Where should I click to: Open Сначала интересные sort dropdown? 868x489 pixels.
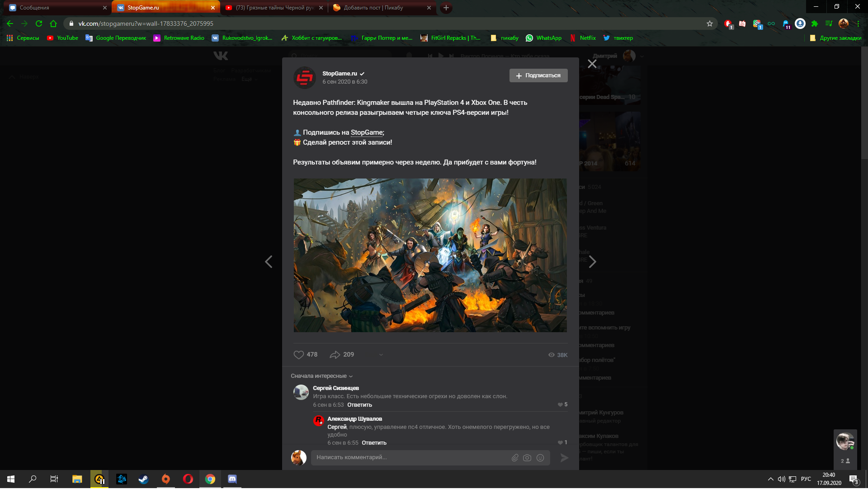click(321, 376)
